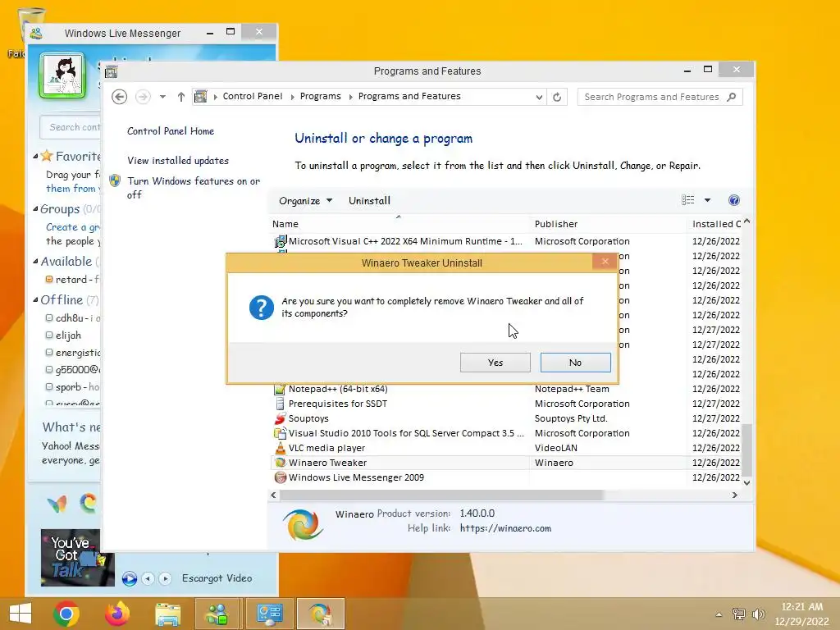Click VLC media player cone icon

coord(281,448)
